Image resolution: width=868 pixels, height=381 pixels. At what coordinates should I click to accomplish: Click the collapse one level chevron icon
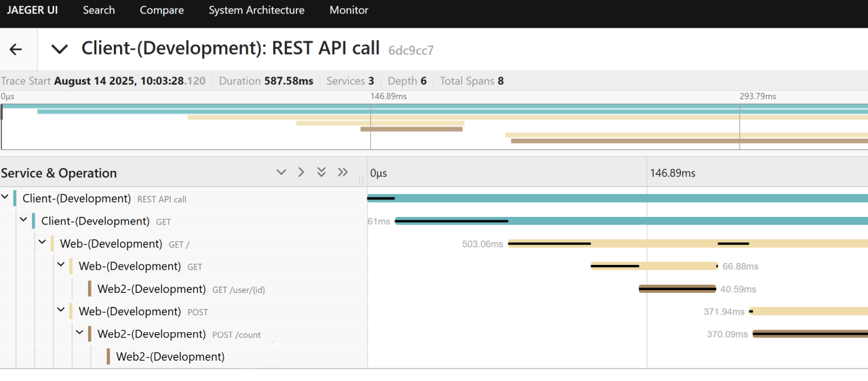(x=301, y=172)
